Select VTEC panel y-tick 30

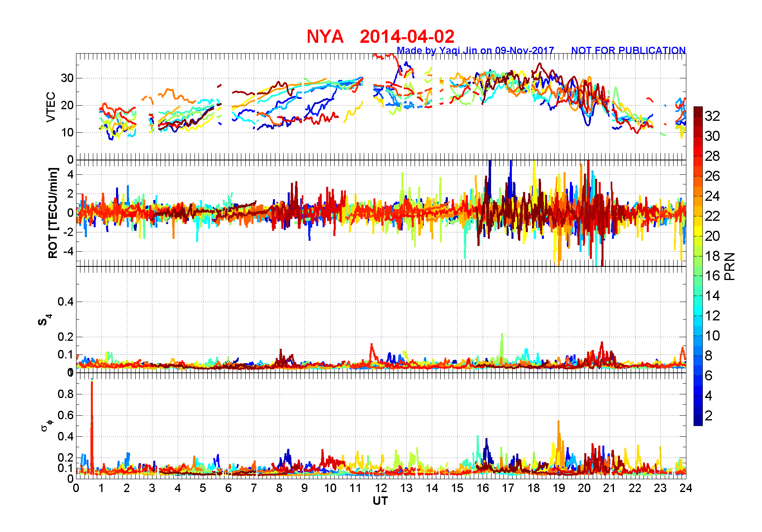(67, 78)
